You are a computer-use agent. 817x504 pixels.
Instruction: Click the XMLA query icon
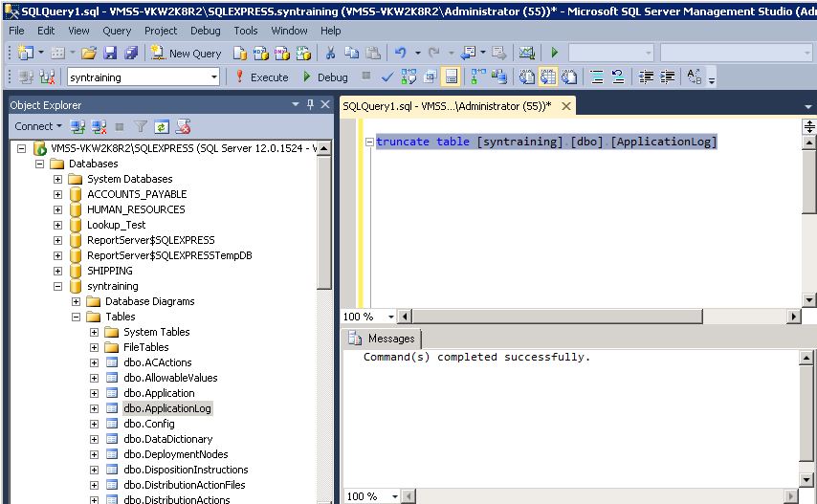pyautogui.click(x=303, y=53)
